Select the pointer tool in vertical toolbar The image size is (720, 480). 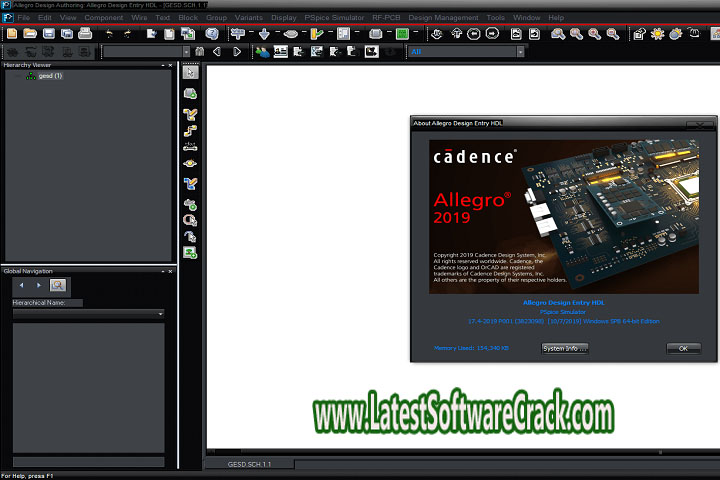[190, 73]
